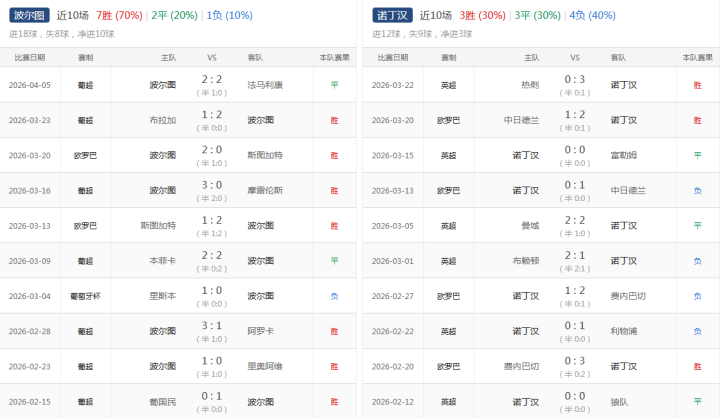
Task: Click date cell 2026-04-05
Action: 30,85
